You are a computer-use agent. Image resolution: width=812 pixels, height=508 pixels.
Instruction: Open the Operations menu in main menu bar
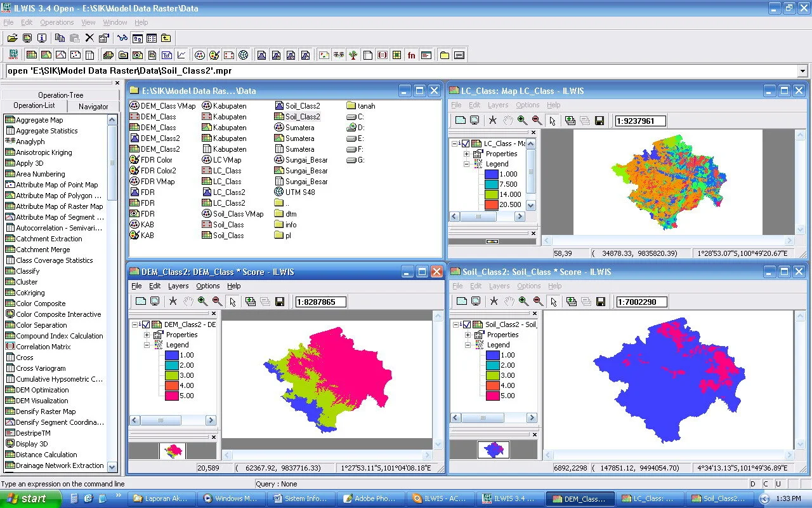click(57, 22)
